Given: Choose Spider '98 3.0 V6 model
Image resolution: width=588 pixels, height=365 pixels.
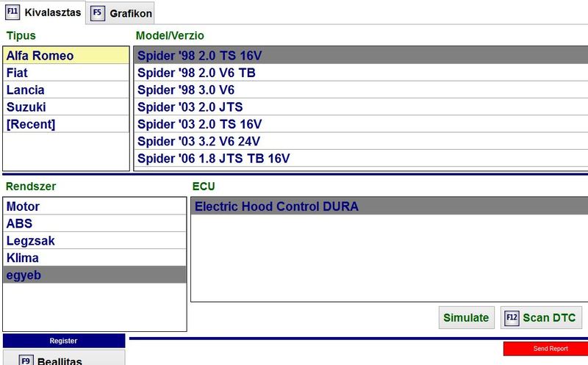Looking at the screenshot, I should point(361,90).
